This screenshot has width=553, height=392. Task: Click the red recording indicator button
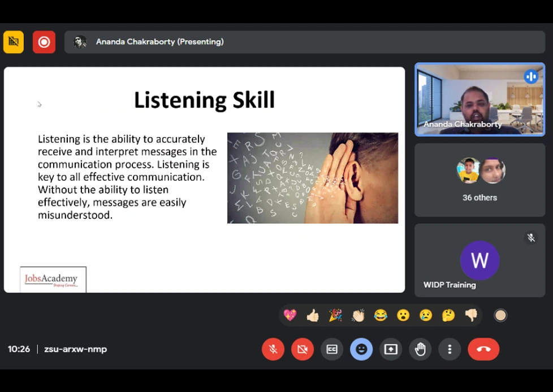[44, 42]
